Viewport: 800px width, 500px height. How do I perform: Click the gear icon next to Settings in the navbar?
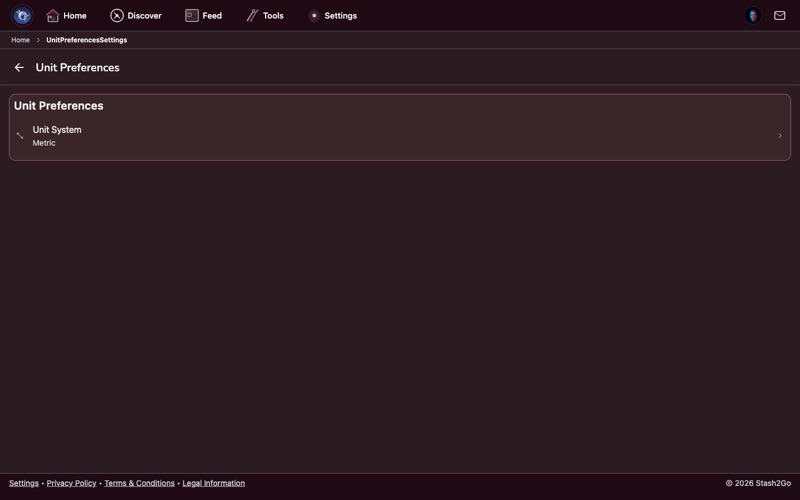[314, 16]
